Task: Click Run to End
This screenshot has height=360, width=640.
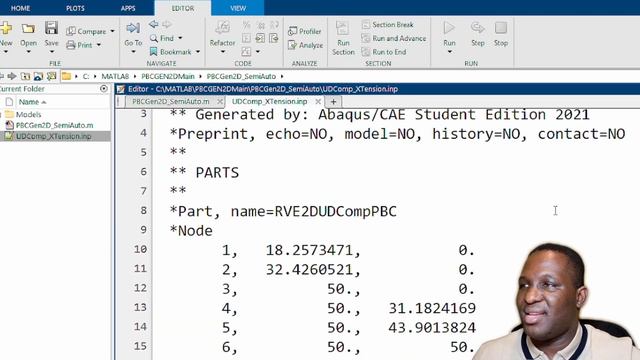Action: coord(384,52)
